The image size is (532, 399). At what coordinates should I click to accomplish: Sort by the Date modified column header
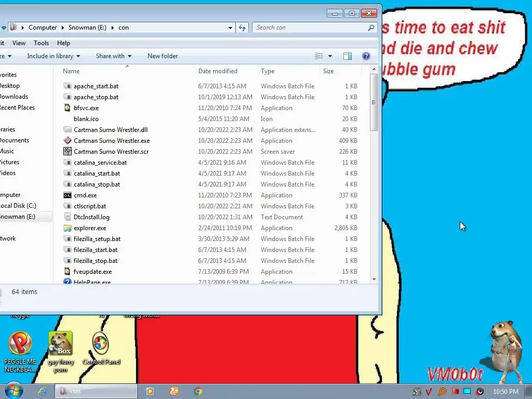227,71
